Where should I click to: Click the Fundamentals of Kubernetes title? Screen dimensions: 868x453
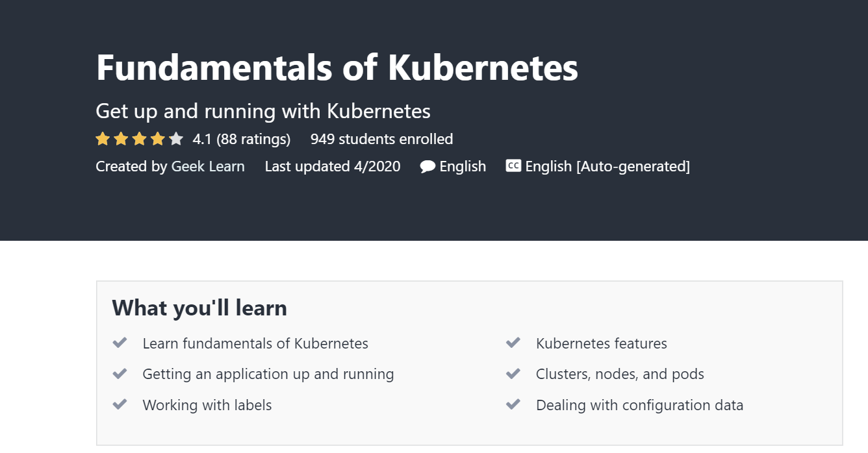(x=337, y=67)
